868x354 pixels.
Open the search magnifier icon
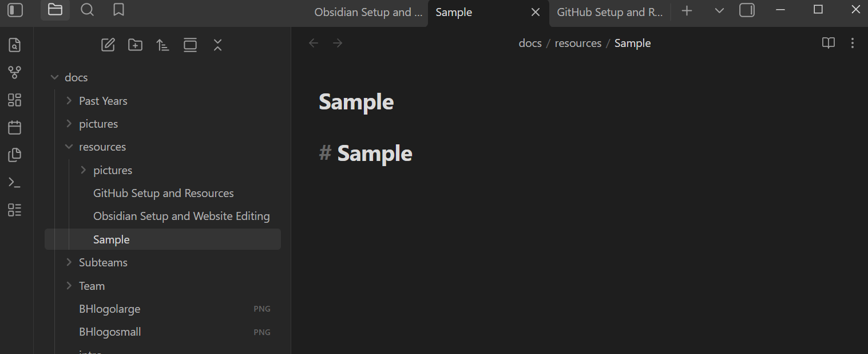87,10
